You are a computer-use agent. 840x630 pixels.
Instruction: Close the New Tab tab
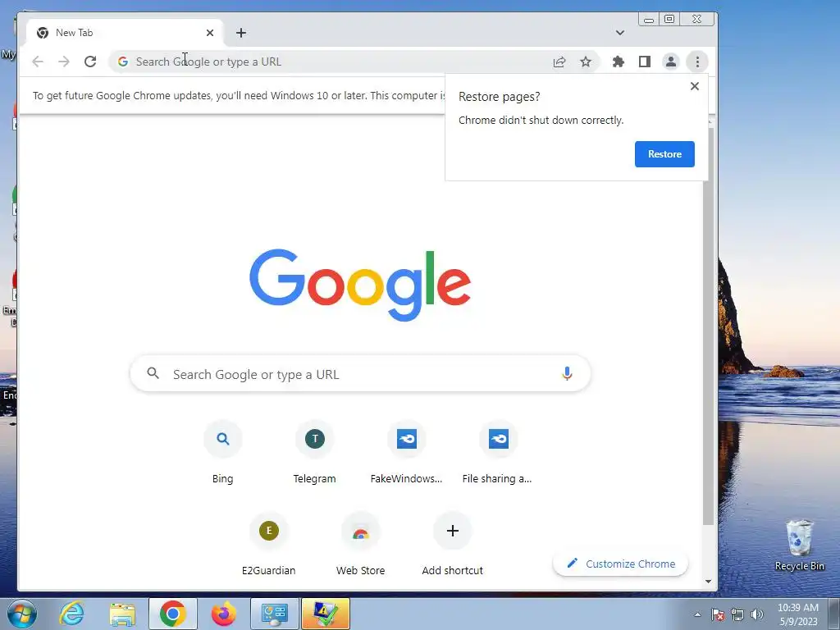tap(210, 33)
